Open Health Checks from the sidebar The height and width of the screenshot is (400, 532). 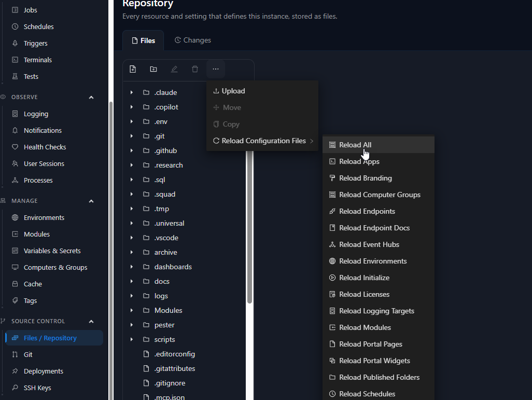point(45,147)
